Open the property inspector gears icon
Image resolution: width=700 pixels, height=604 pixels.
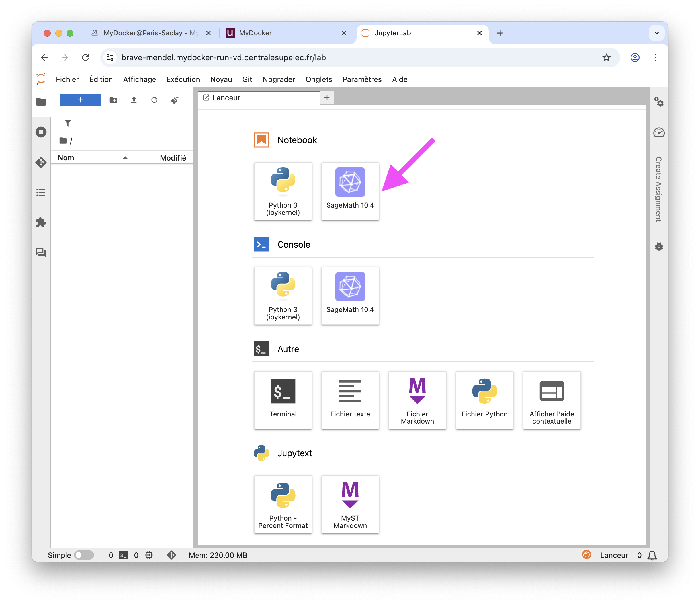(658, 102)
